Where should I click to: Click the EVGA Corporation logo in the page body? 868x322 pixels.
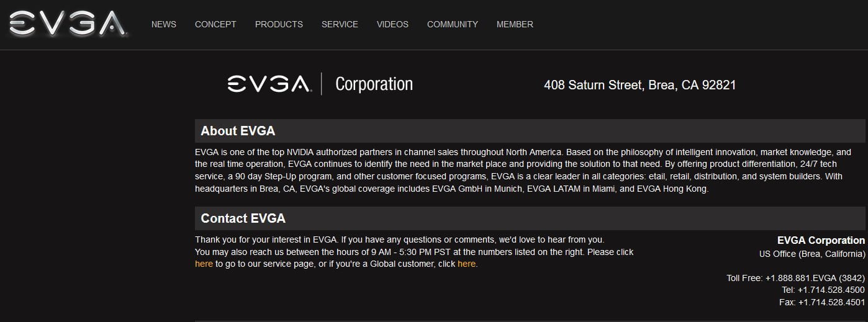tap(320, 84)
